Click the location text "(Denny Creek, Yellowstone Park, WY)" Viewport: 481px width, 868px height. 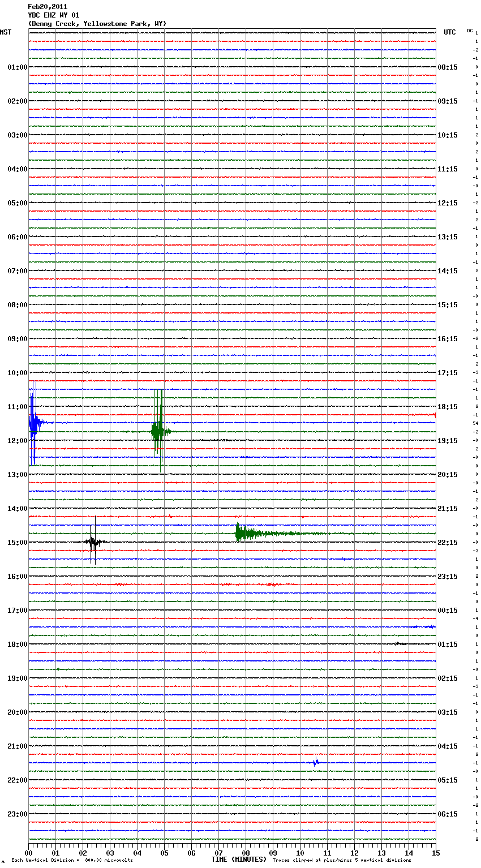tap(97, 24)
